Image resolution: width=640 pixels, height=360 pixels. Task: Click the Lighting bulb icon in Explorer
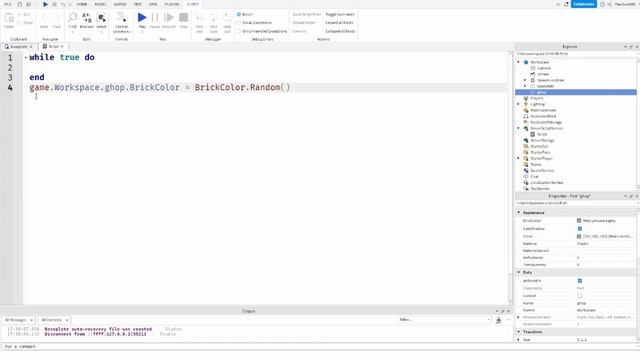[526, 104]
